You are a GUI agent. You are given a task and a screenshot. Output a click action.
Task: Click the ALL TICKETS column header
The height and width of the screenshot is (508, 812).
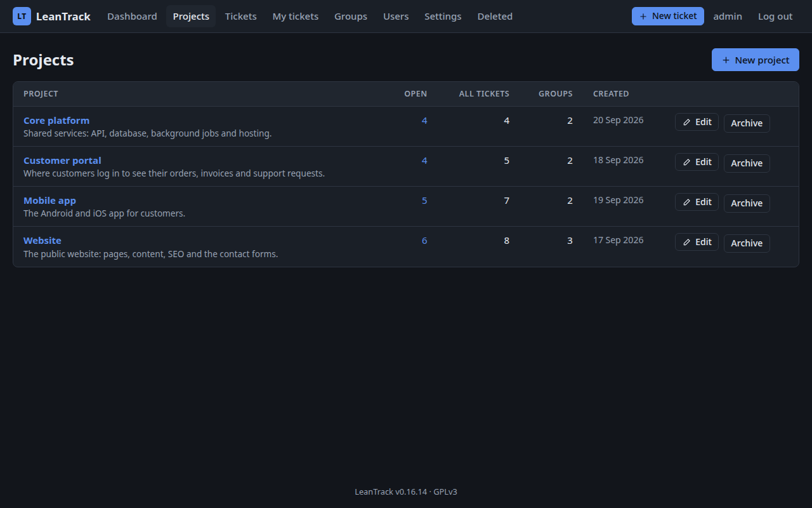[x=484, y=94]
